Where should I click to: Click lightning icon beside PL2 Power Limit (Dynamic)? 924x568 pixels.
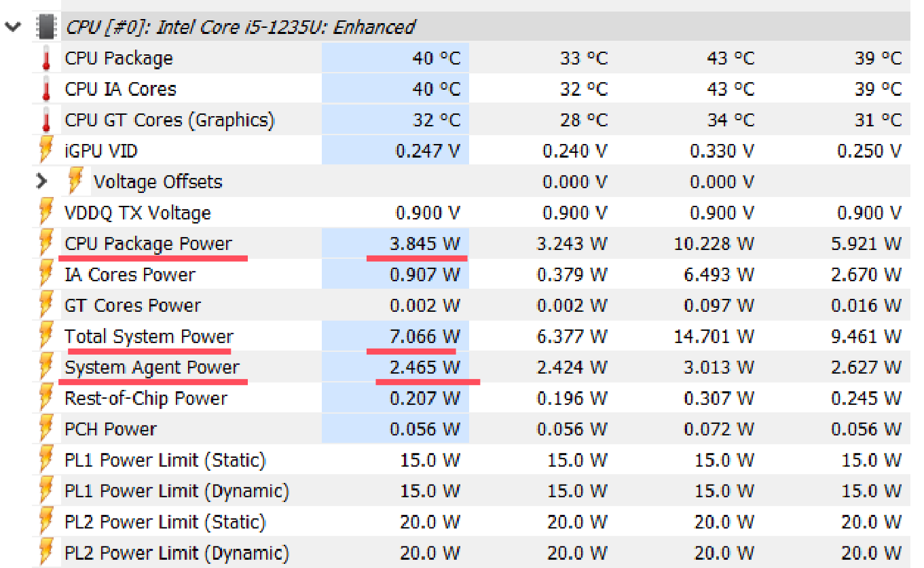(x=46, y=552)
